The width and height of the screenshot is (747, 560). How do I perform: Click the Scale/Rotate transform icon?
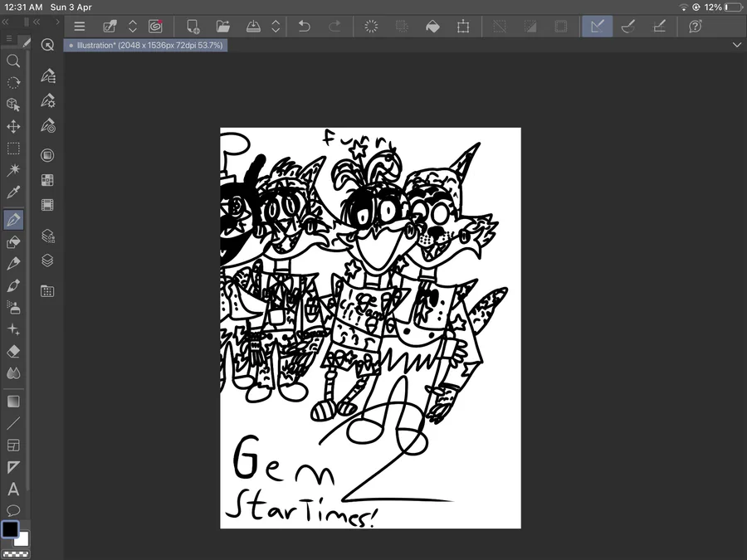click(463, 27)
